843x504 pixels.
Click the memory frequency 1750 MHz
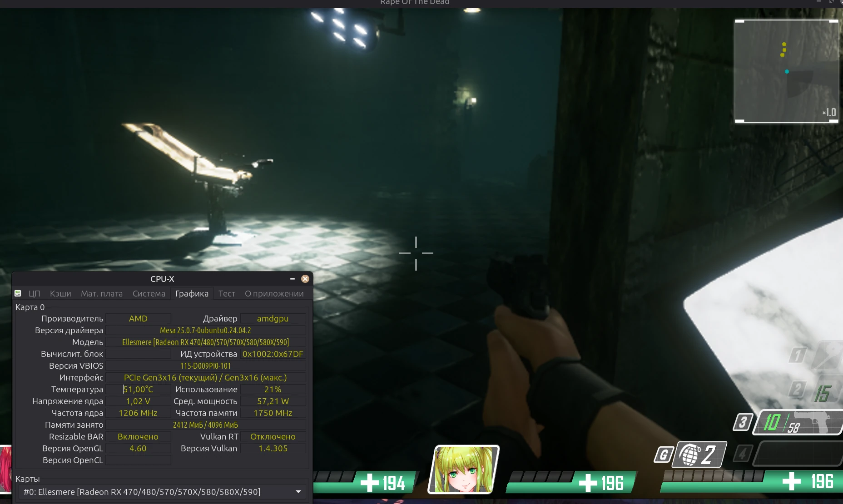click(273, 413)
